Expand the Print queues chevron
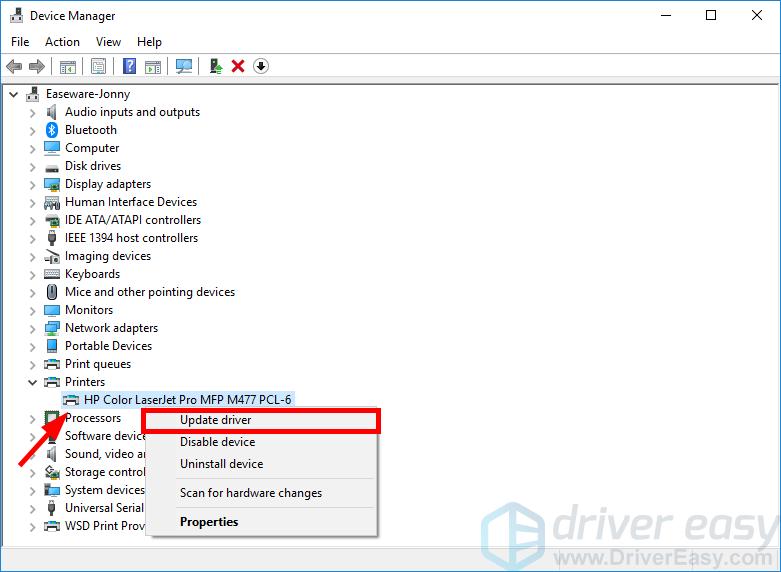The image size is (781, 572). click(32, 365)
